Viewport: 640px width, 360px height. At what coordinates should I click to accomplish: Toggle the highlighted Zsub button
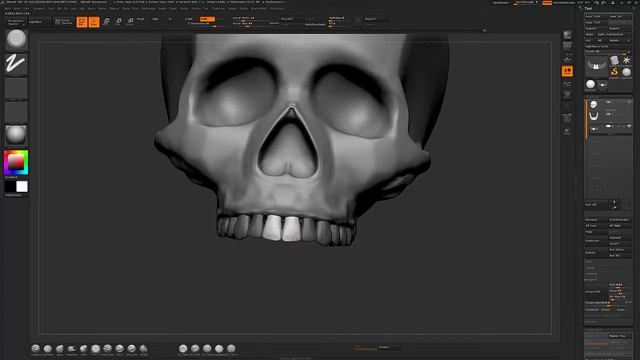(x=207, y=19)
